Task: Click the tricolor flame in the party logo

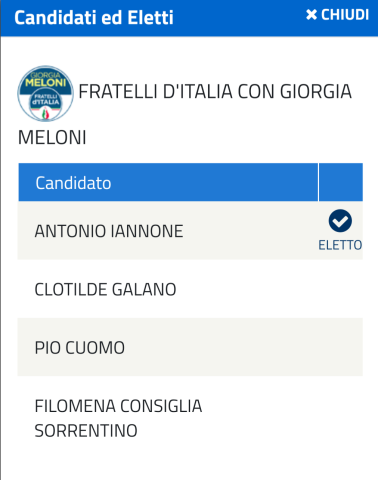Action: (45, 114)
